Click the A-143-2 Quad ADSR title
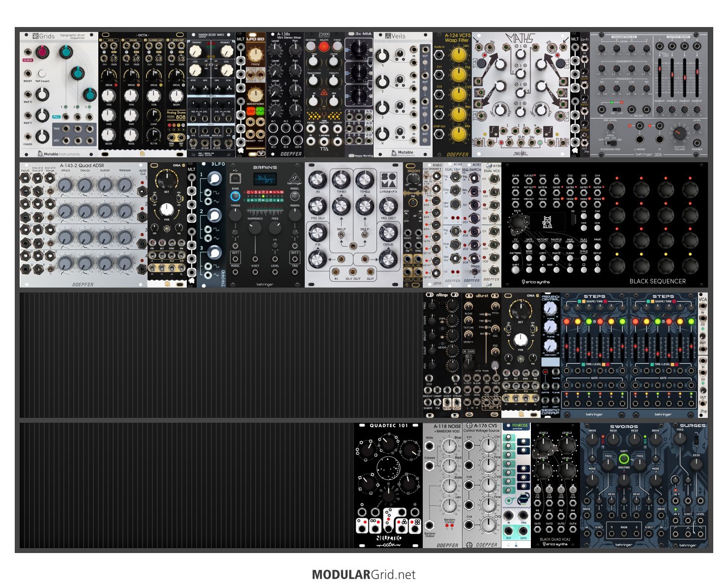 click(83, 166)
